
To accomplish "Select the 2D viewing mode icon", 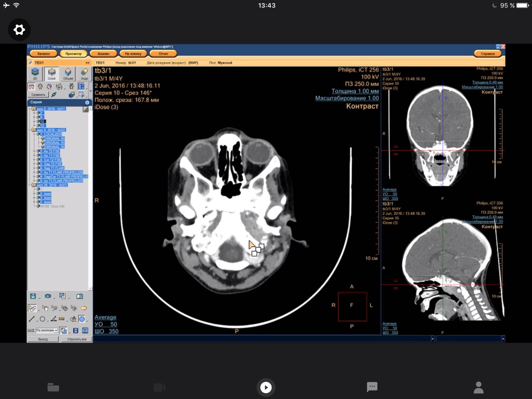I will (x=35, y=74).
